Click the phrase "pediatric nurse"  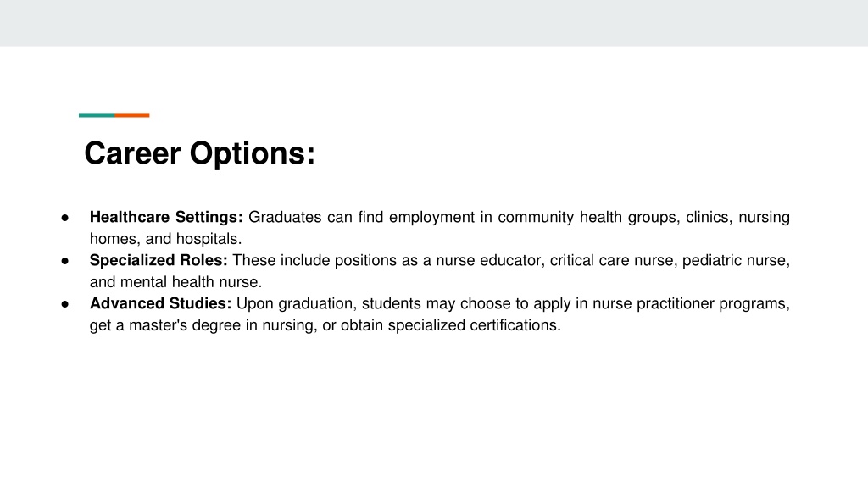[733, 261]
